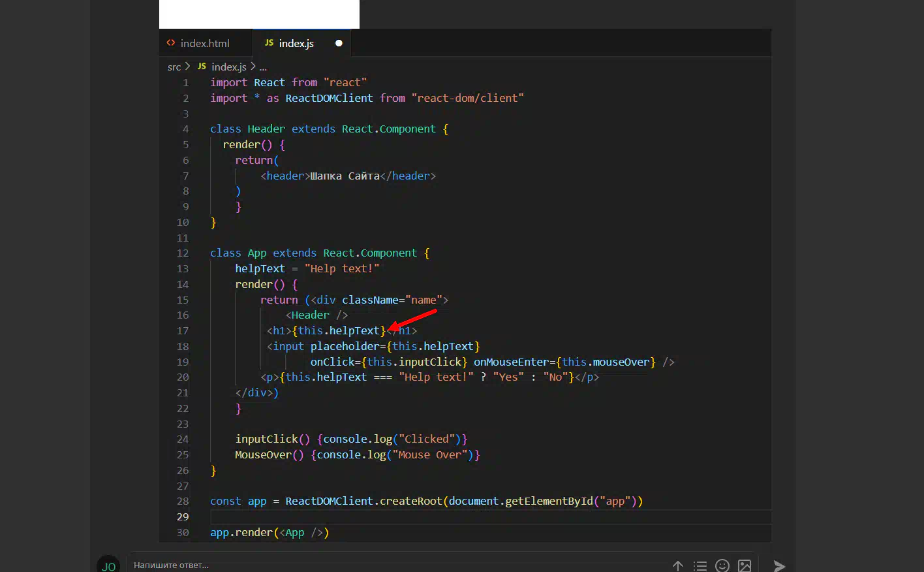The image size is (924, 572).
Task: Click the upward arrow icon in reply box
Action: (x=678, y=566)
